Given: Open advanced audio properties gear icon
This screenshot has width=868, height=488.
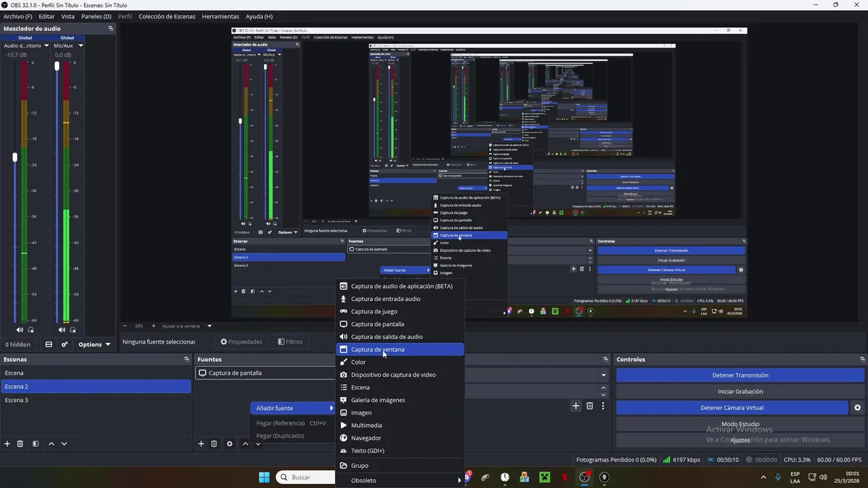Looking at the screenshot, I should point(64,344).
